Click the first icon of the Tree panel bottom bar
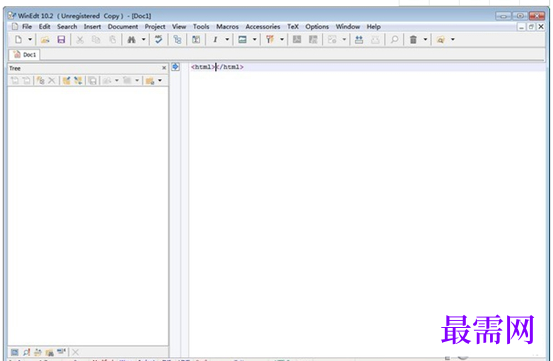 pyautogui.click(x=14, y=352)
